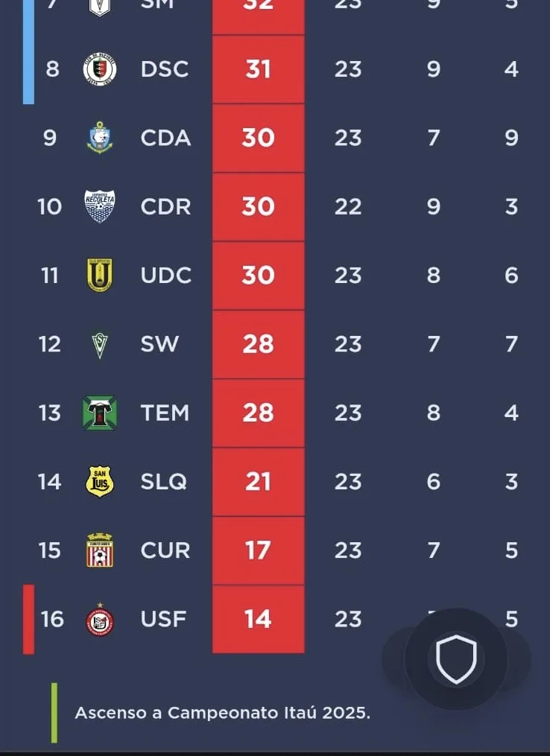Tap the CDA team badge
The height and width of the screenshot is (756, 550).
pyautogui.click(x=100, y=138)
